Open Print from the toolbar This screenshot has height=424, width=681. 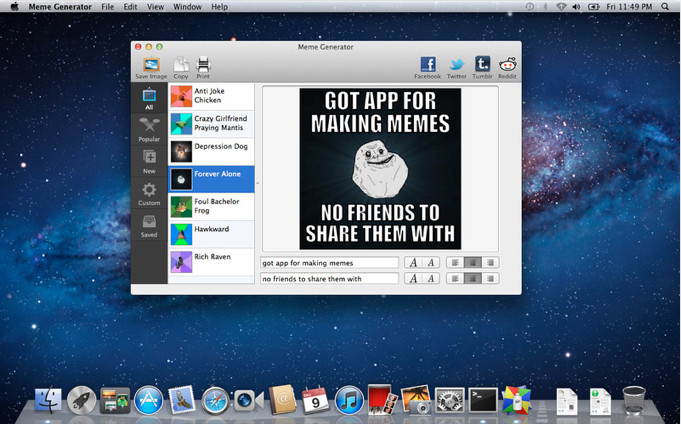203,68
